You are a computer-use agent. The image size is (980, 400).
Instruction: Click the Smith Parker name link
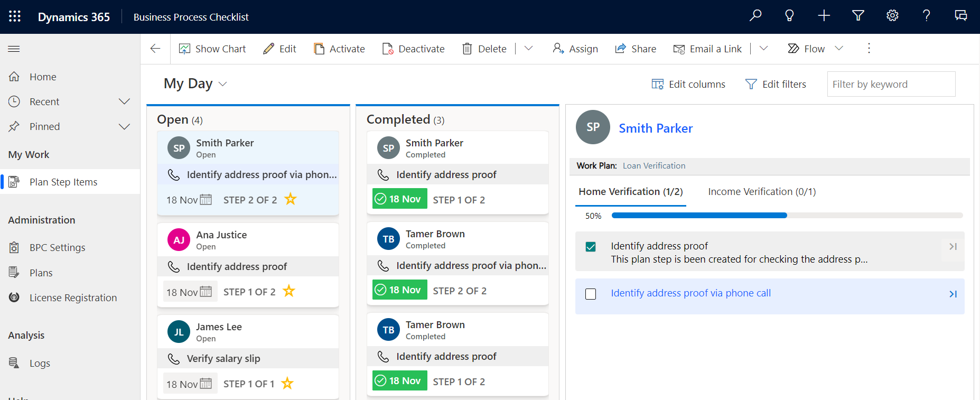click(x=655, y=128)
